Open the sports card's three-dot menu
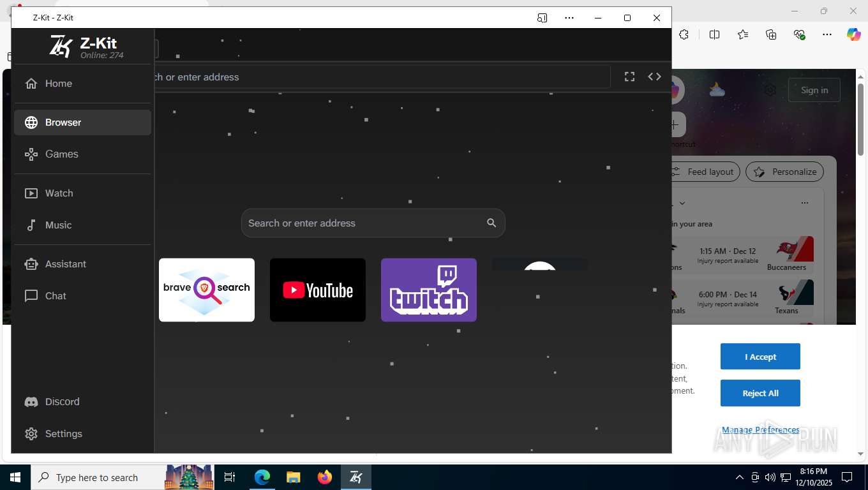 pos(805,203)
